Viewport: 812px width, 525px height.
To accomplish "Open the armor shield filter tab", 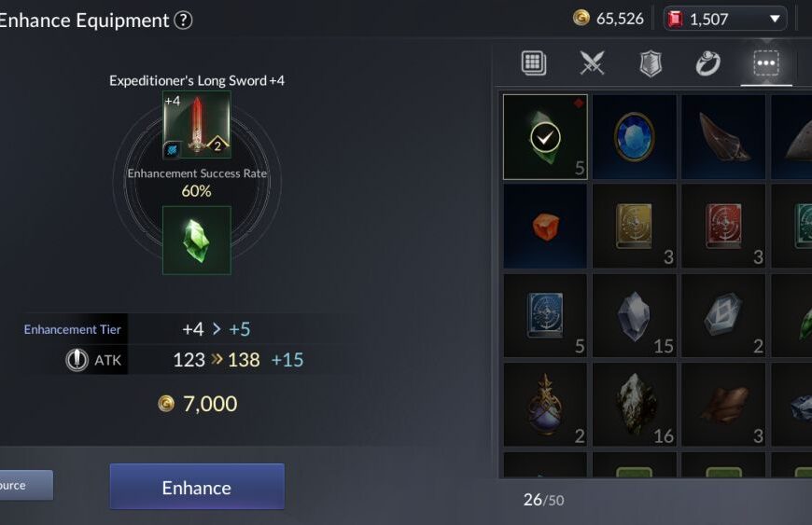I will click(651, 63).
